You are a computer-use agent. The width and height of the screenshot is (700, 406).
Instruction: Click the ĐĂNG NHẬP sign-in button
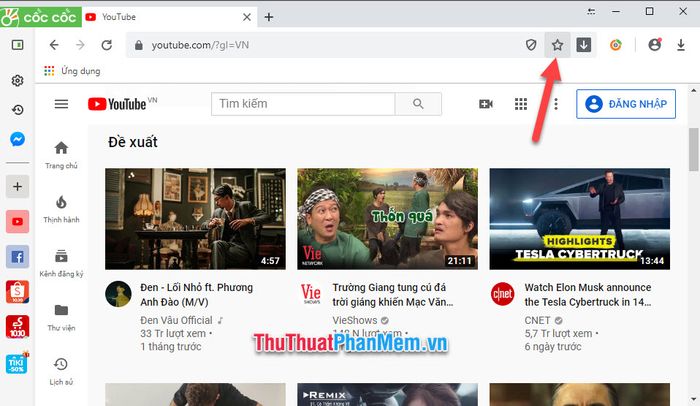(626, 104)
